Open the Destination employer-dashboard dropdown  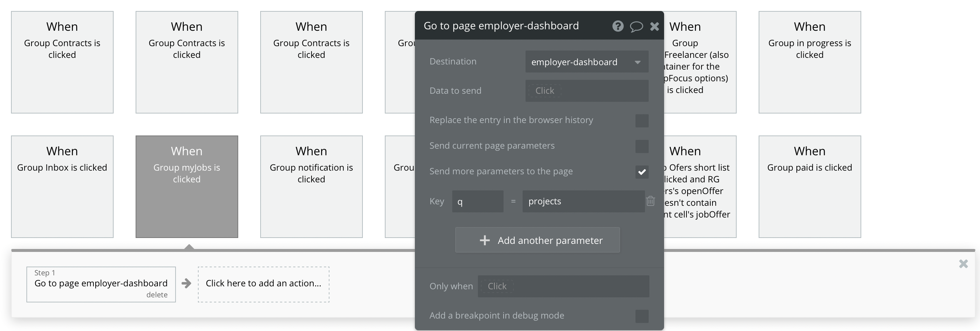587,62
